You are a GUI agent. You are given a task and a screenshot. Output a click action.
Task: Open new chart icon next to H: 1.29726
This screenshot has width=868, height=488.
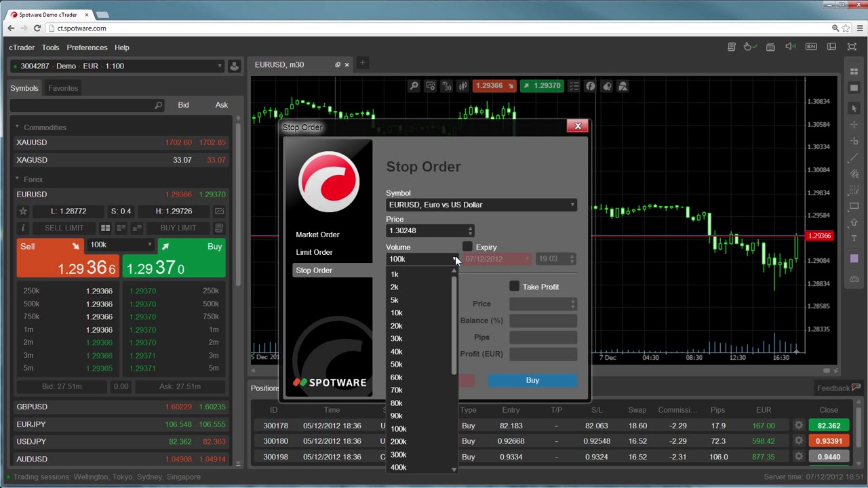click(219, 211)
